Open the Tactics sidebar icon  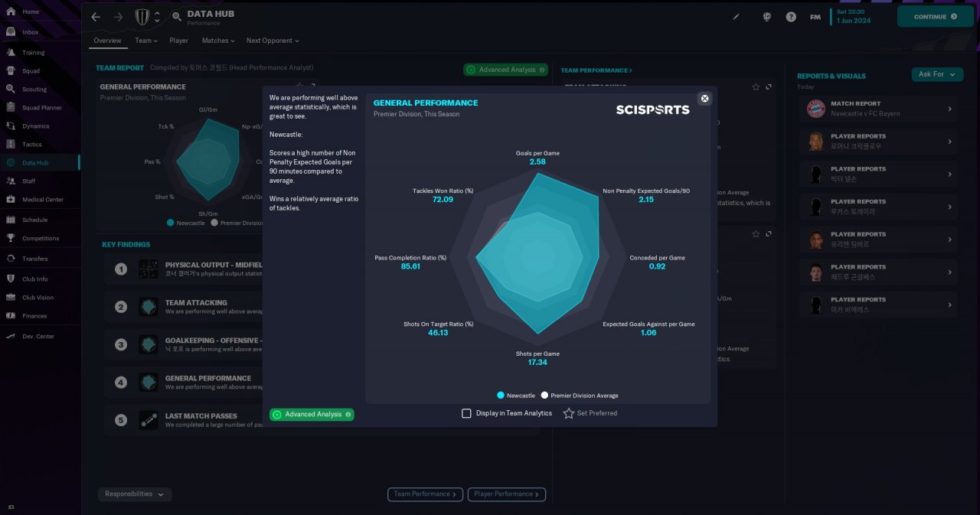[x=11, y=144]
